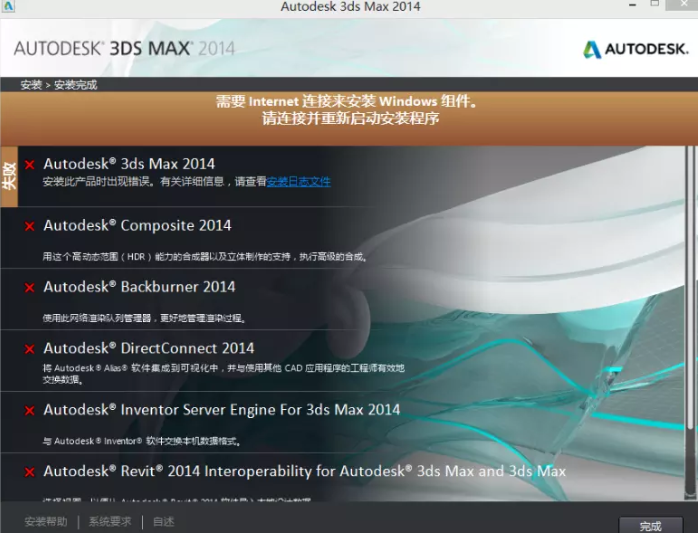Click the Autodesk app icon in title bar
Viewport: 699px width, 534px height.
click(x=8, y=6)
